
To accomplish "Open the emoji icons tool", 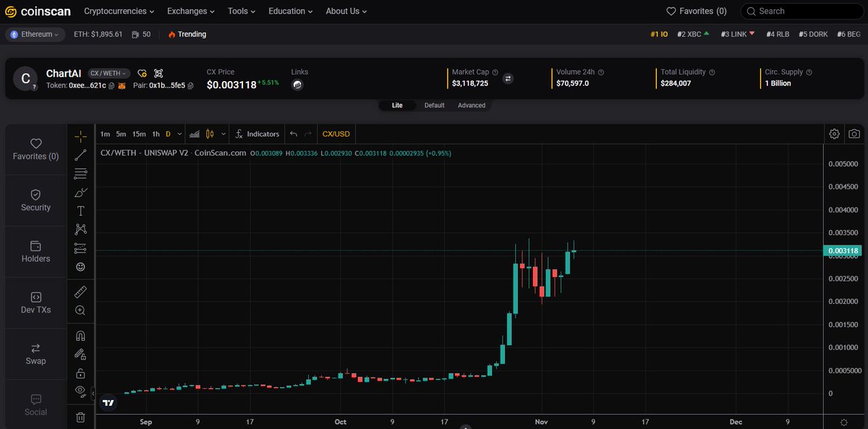I will tap(80, 267).
